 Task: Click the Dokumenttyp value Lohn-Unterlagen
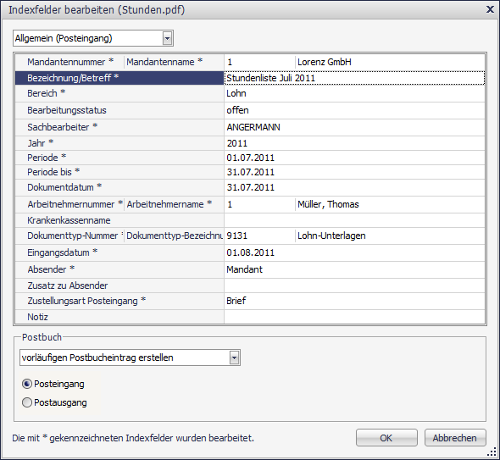(x=390, y=236)
